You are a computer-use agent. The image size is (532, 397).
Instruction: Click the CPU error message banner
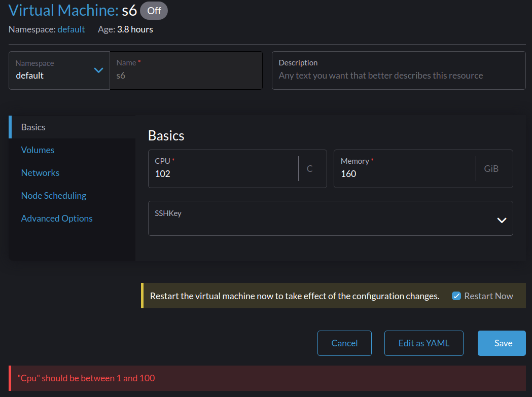click(x=267, y=378)
